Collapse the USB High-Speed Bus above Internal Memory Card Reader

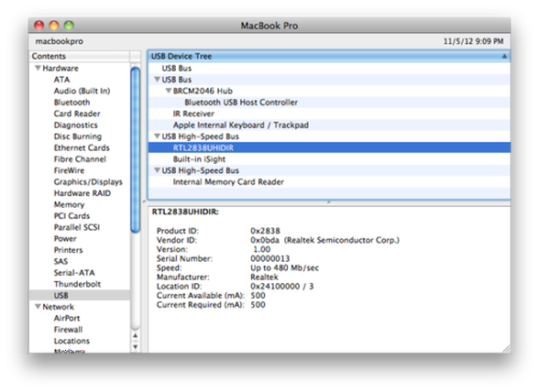tap(157, 170)
